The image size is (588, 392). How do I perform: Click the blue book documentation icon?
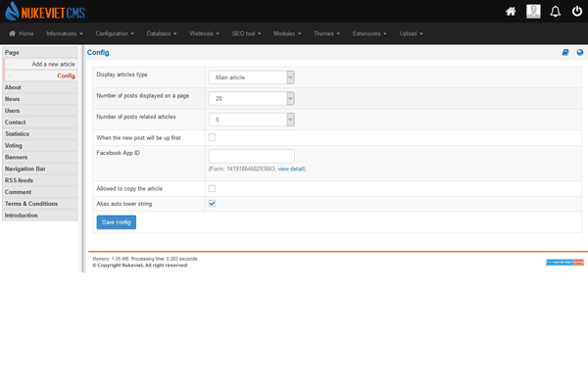point(565,52)
